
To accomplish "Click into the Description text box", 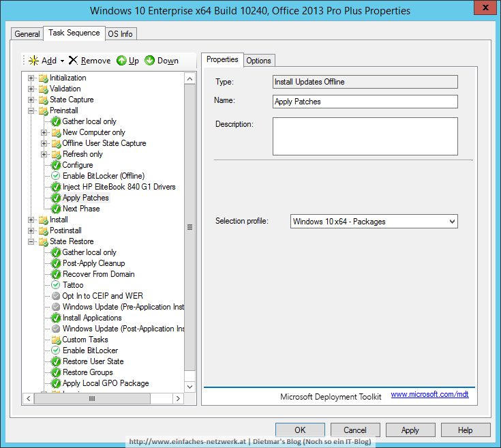I will 365,136.
